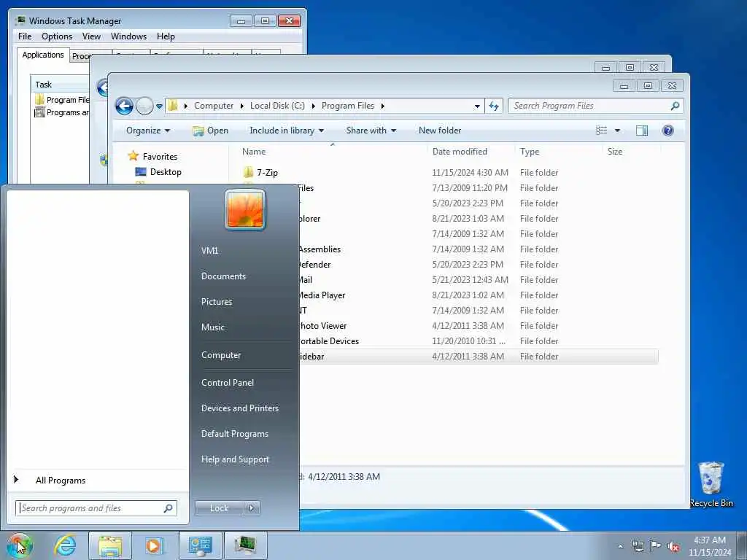This screenshot has height=560, width=747.
Task: Open the View menu in Task Manager
Action: point(91,36)
